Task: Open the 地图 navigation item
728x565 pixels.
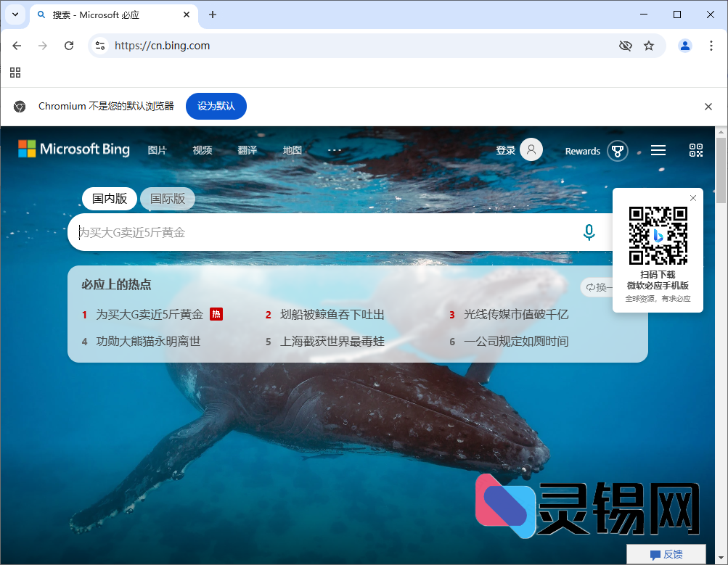Action: (x=292, y=150)
